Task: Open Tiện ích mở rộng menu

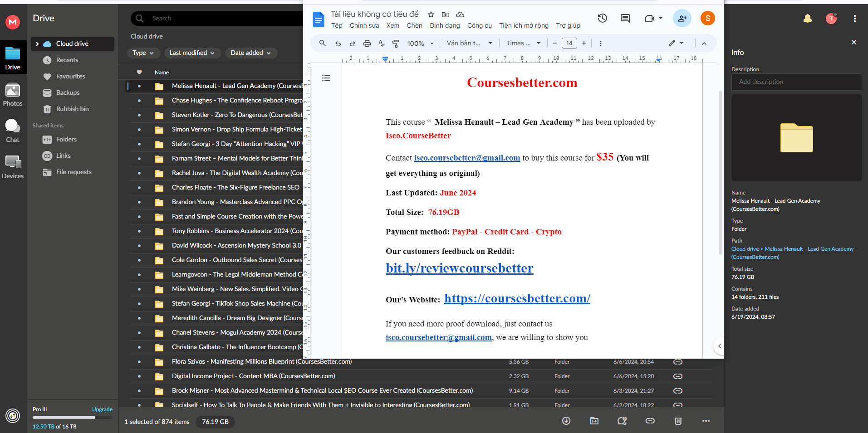Action: (524, 25)
